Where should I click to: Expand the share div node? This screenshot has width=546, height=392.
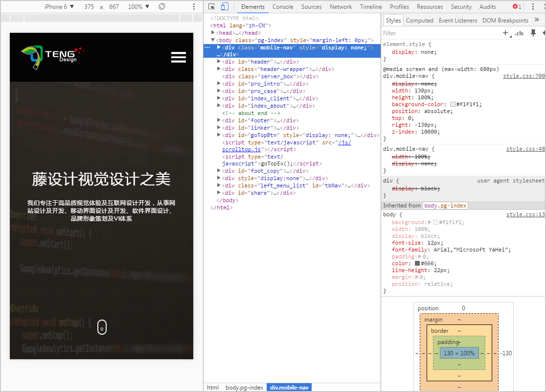(x=219, y=193)
